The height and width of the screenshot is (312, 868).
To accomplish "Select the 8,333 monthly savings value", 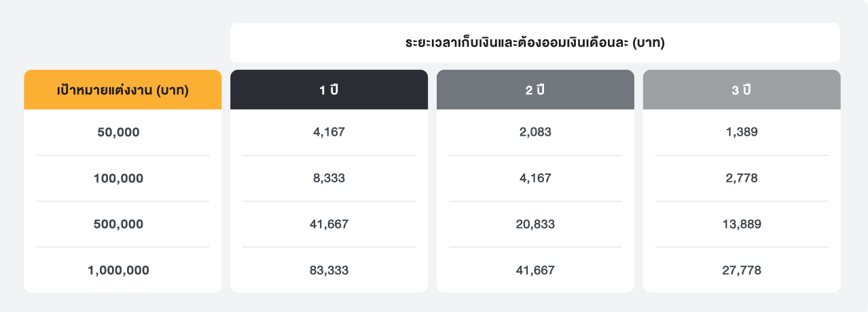I will click(329, 178).
